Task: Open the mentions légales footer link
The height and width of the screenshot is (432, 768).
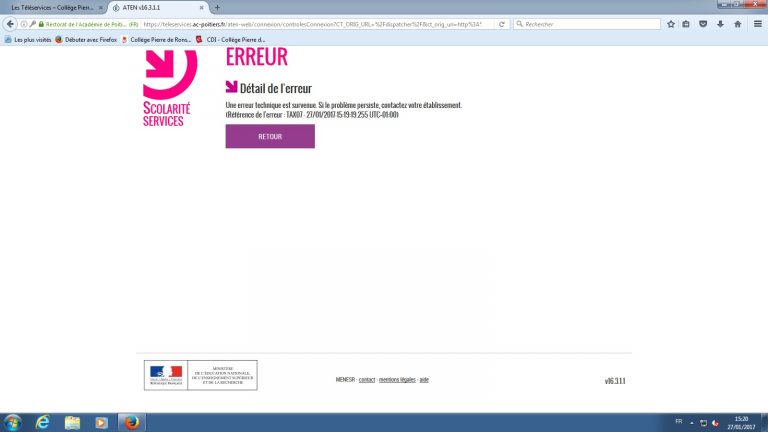Action: 397,380
